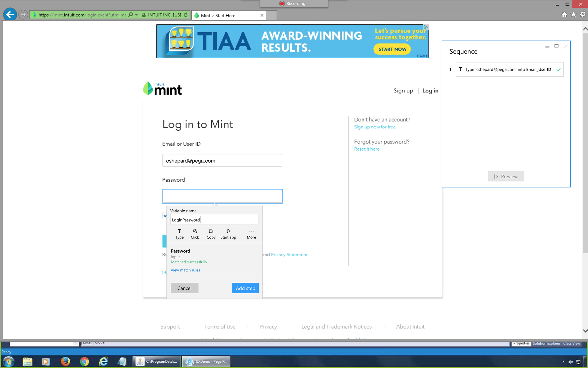
Task: Open the browser Home icon
Action: point(564,15)
